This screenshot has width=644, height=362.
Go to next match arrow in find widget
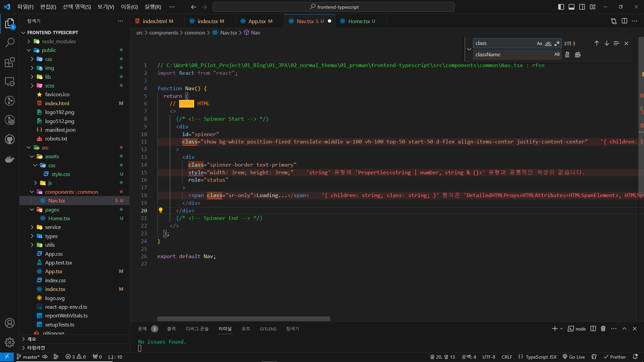[606, 43]
